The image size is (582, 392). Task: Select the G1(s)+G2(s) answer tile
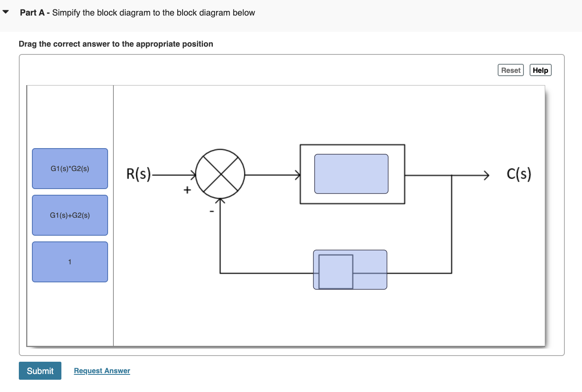[70, 215]
